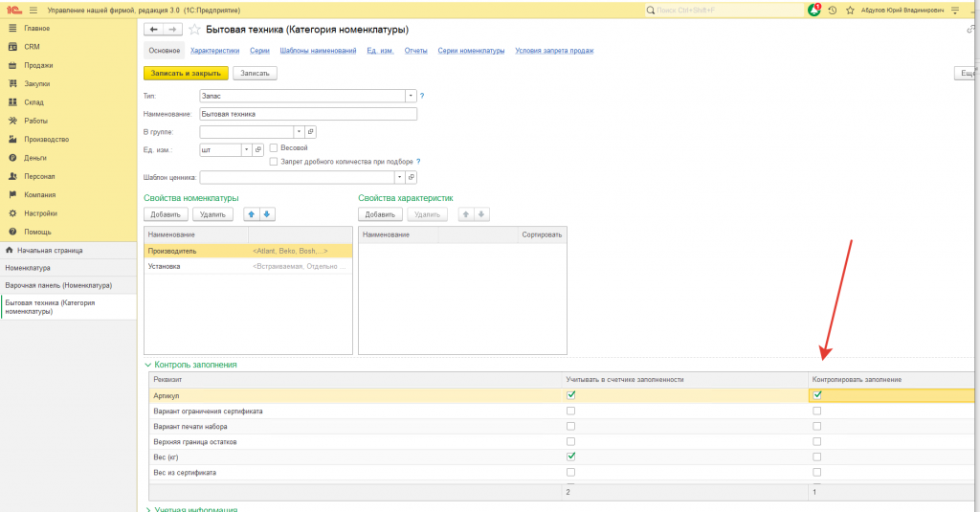This screenshot has height=512, width=980.
Task: Add this category to favorites star
Action: click(194, 30)
